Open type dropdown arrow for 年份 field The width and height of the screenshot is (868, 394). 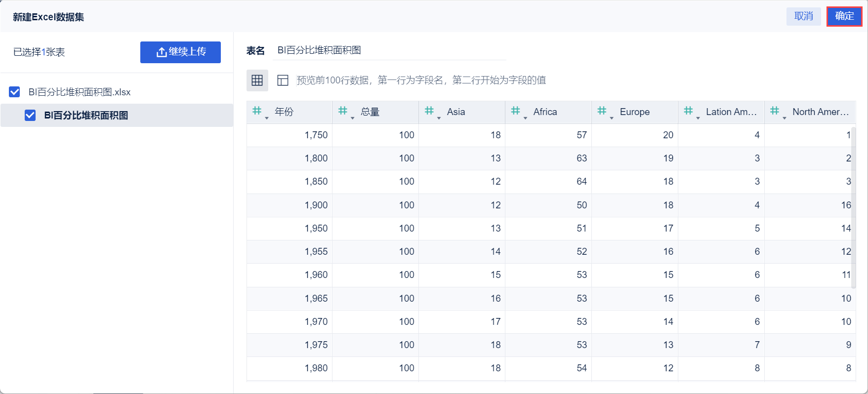pos(267,118)
